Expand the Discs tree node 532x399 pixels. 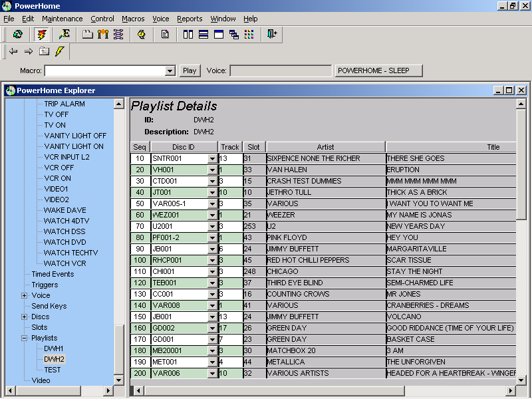[24, 317]
